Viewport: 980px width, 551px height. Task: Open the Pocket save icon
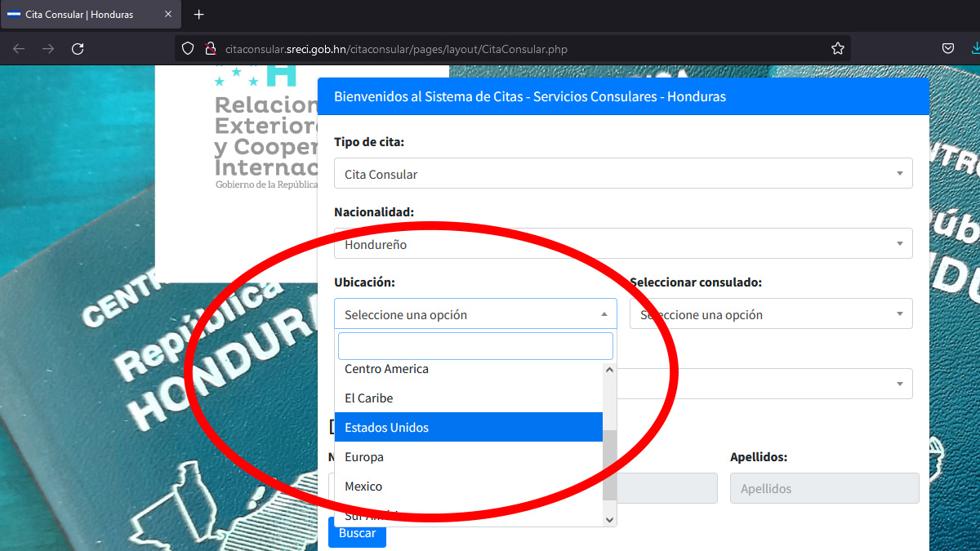948,49
